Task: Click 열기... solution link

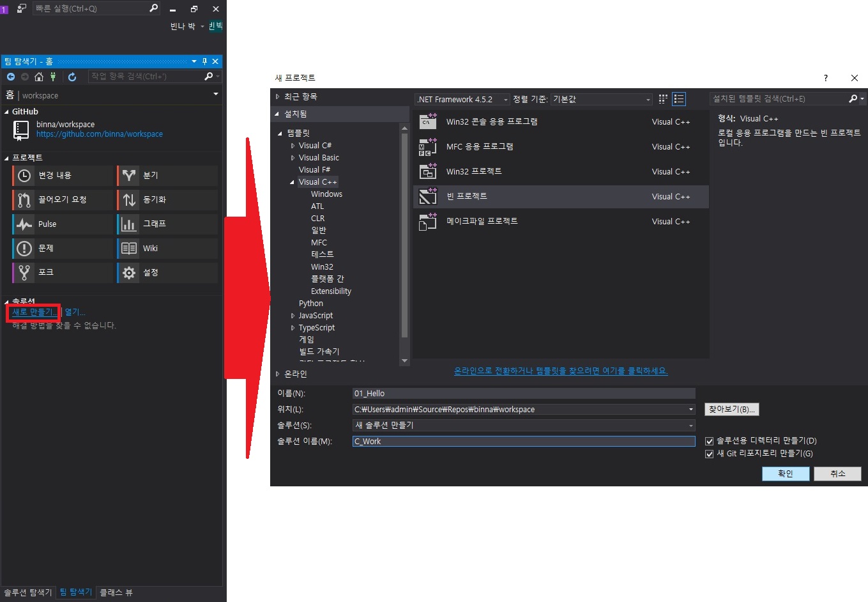Action: click(x=75, y=312)
